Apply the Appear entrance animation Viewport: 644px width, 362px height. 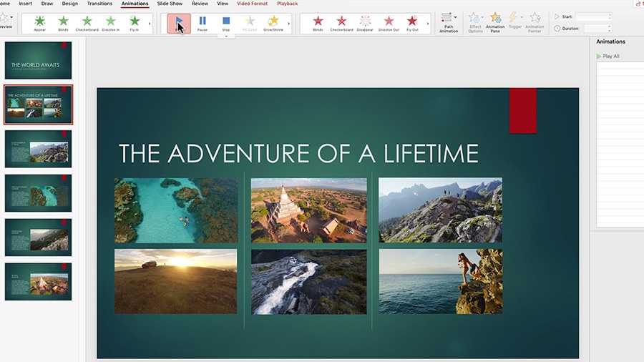click(x=39, y=23)
